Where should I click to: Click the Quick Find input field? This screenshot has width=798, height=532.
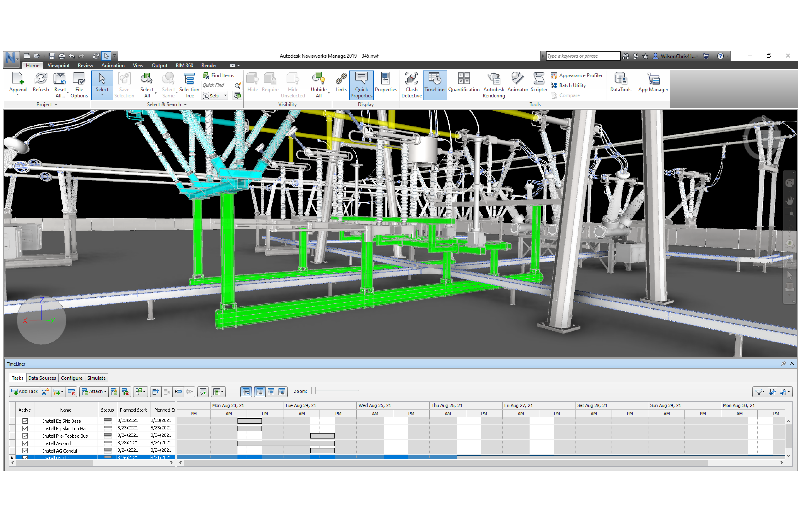tap(217, 85)
